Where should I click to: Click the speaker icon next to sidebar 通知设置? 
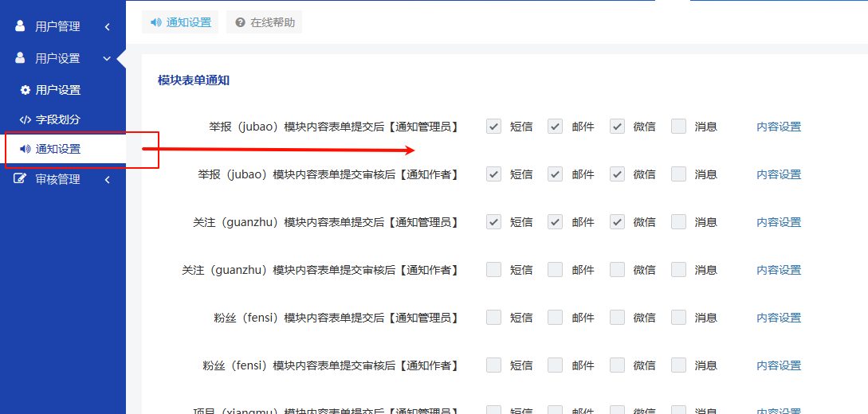click(25, 149)
